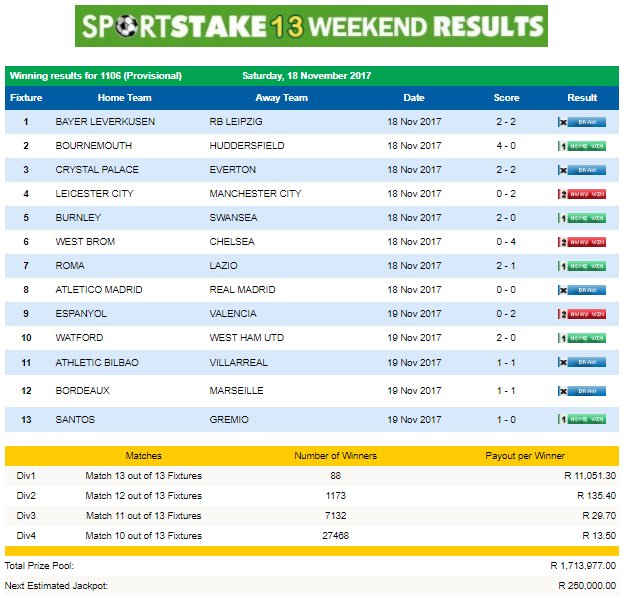The height and width of the screenshot is (595, 623).
Task: Click the Draw icon for Bordeaux
Action: [582, 391]
